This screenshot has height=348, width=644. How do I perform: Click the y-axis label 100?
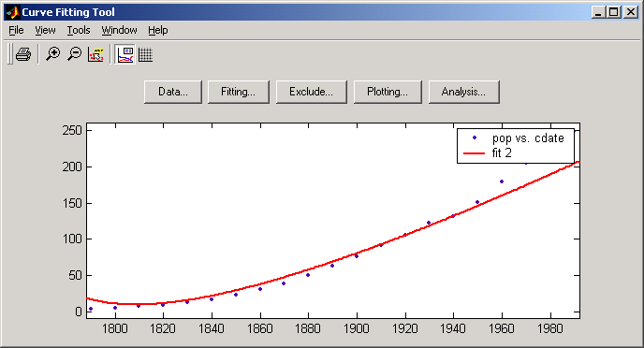[x=72, y=239]
